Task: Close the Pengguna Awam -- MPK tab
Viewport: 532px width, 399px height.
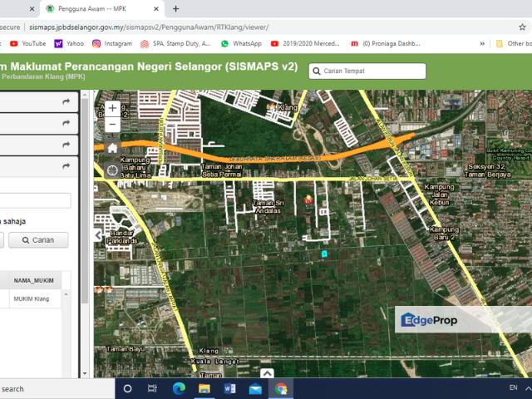Action: (x=156, y=9)
